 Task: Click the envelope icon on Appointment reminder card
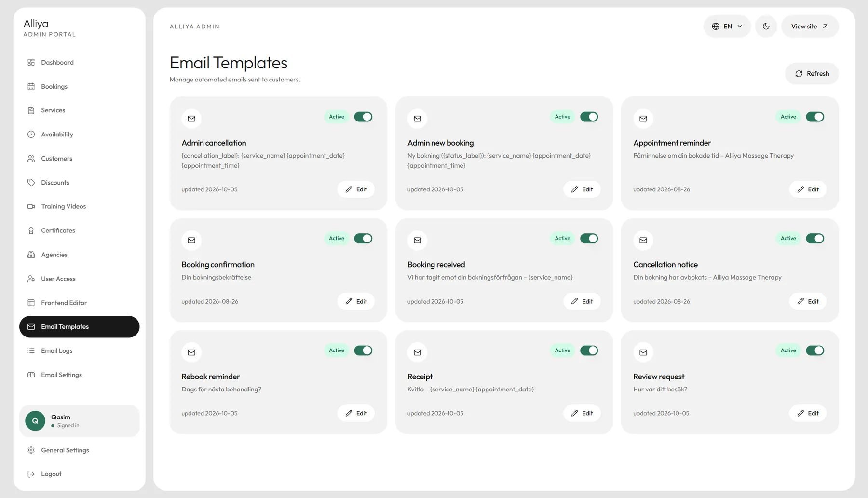coord(643,119)
